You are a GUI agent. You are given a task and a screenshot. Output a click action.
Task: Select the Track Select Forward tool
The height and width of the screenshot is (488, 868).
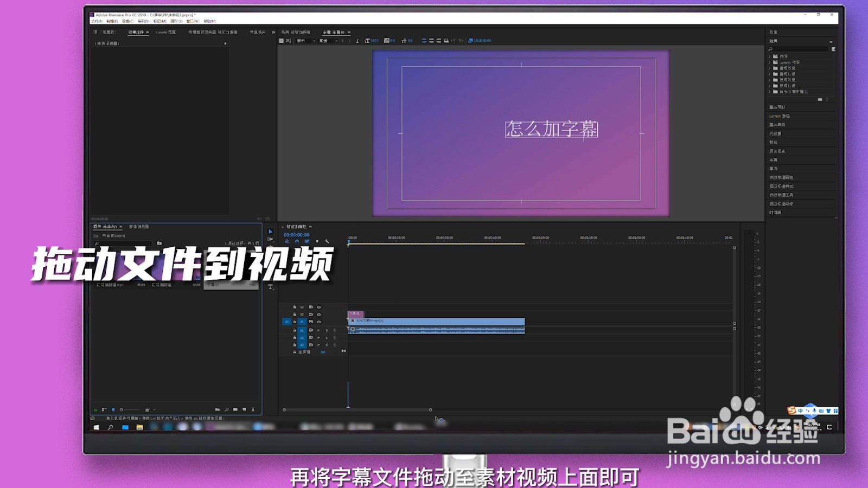coord(270,239)
